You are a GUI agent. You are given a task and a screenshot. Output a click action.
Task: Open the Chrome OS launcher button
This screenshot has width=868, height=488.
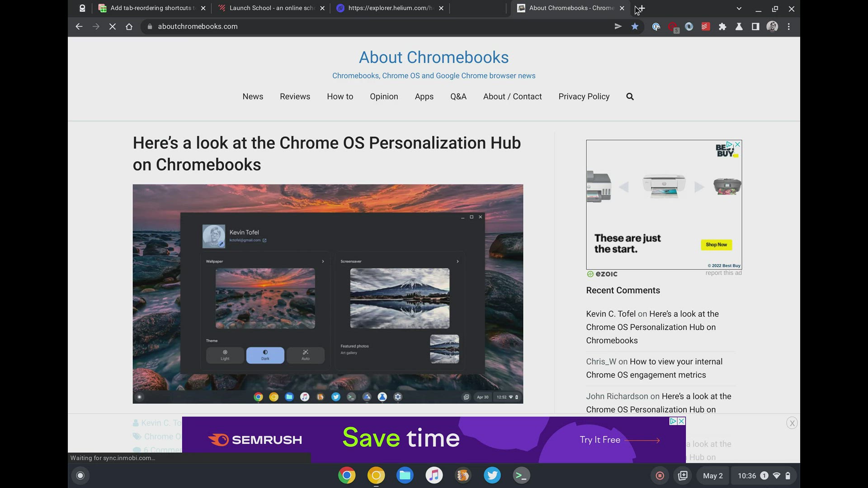80,475
